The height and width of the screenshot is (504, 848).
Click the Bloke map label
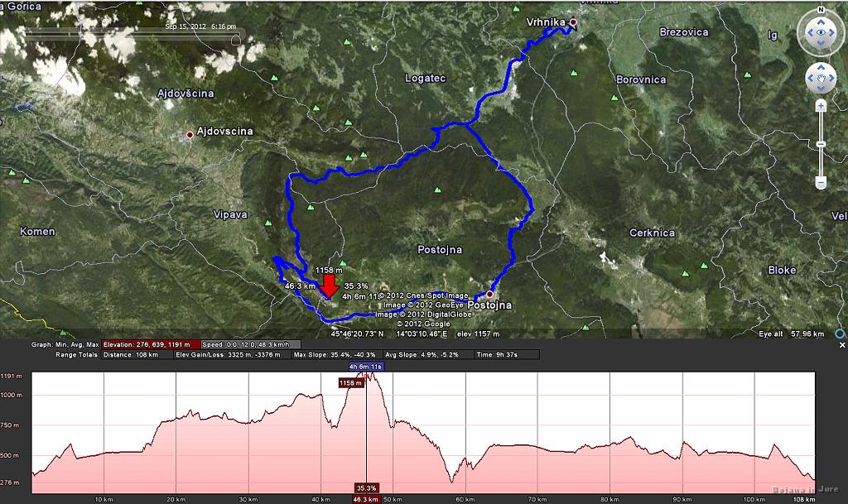[782, 270]
